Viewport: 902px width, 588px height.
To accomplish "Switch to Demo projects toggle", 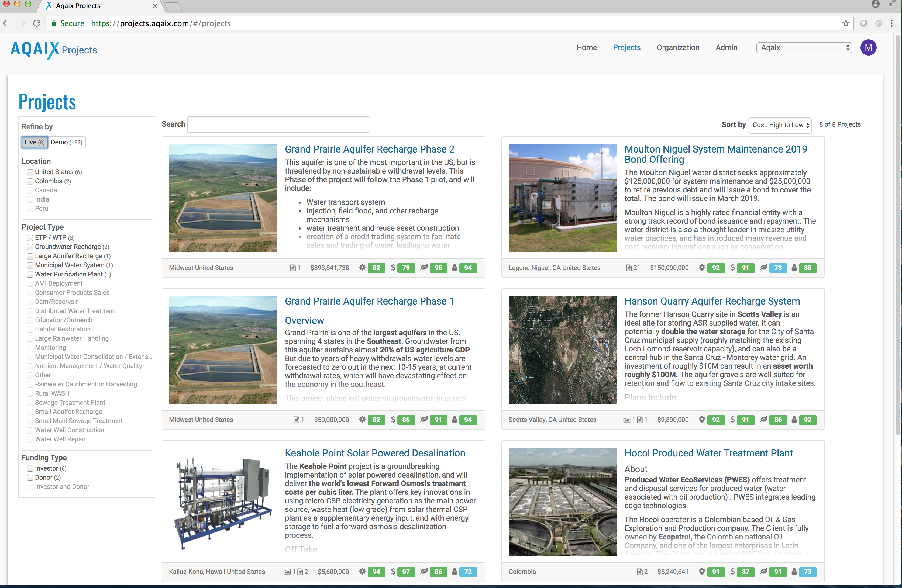I will coord(66,143).
